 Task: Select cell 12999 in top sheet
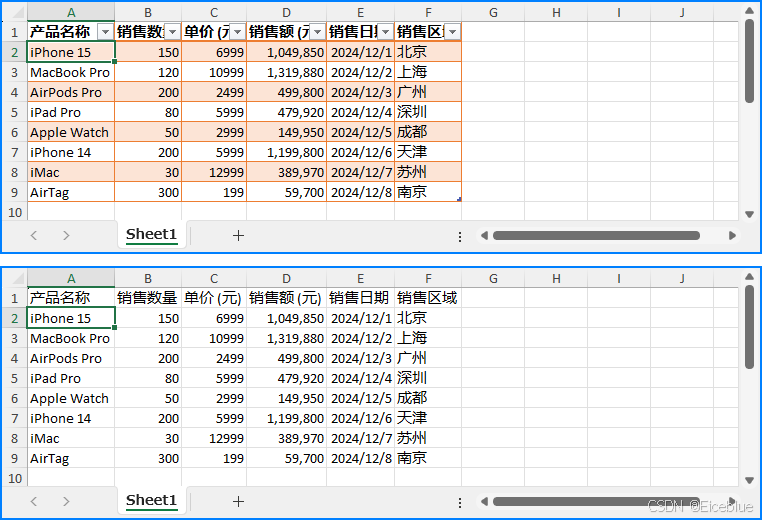click(x=214, y=172)
